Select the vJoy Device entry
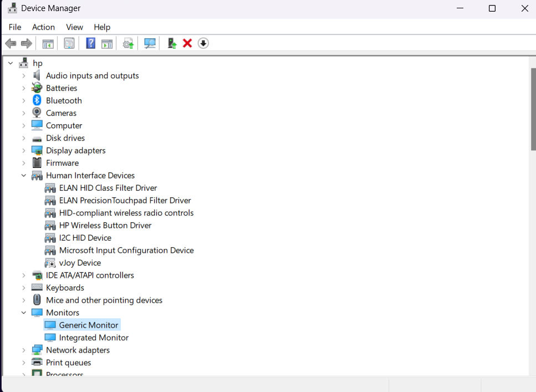This screenshot has width=536, height=392. (x=80, y=263)
